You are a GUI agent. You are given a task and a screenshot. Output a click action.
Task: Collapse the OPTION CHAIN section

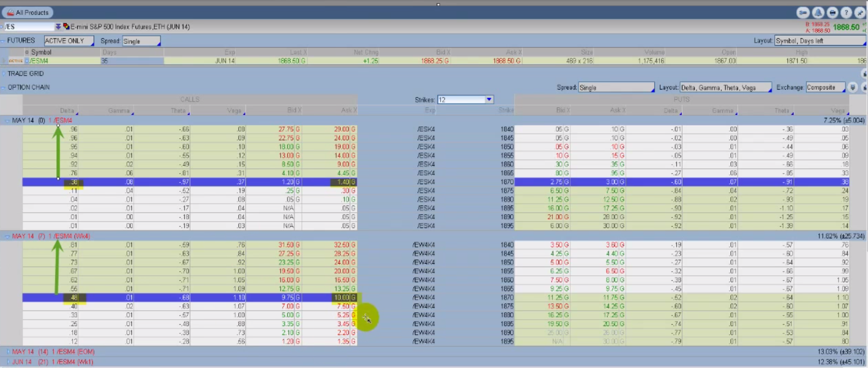point(3,87)
